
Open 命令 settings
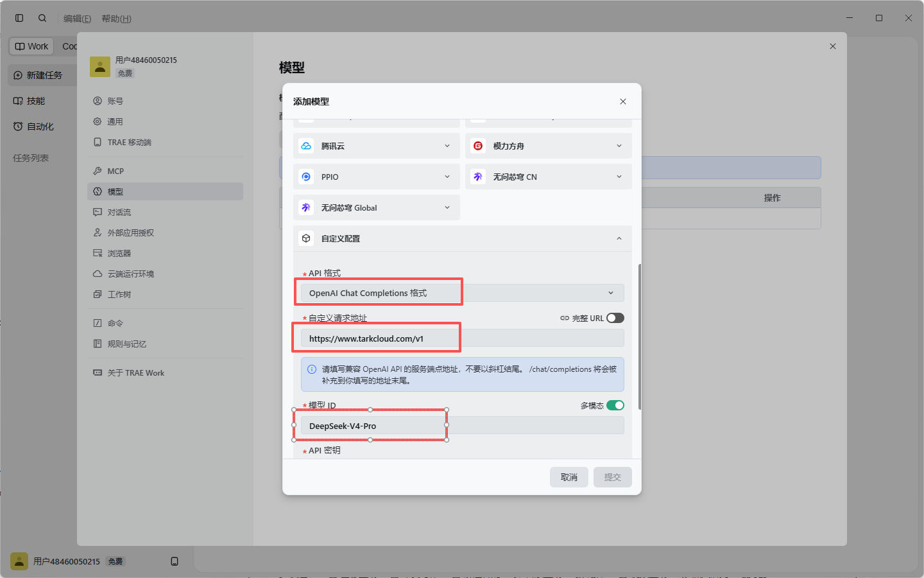click(x=165, y=323)
